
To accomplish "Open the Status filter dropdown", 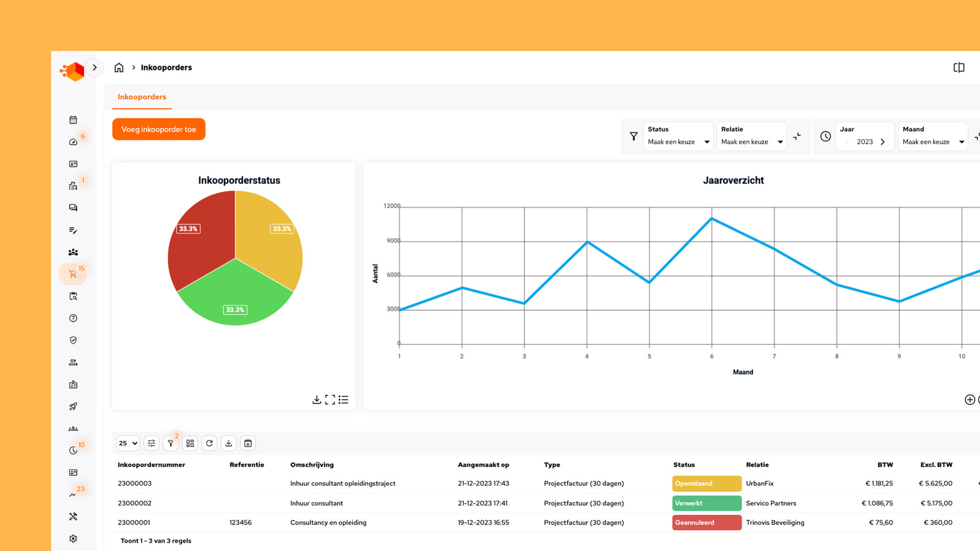I will [678, 142].
